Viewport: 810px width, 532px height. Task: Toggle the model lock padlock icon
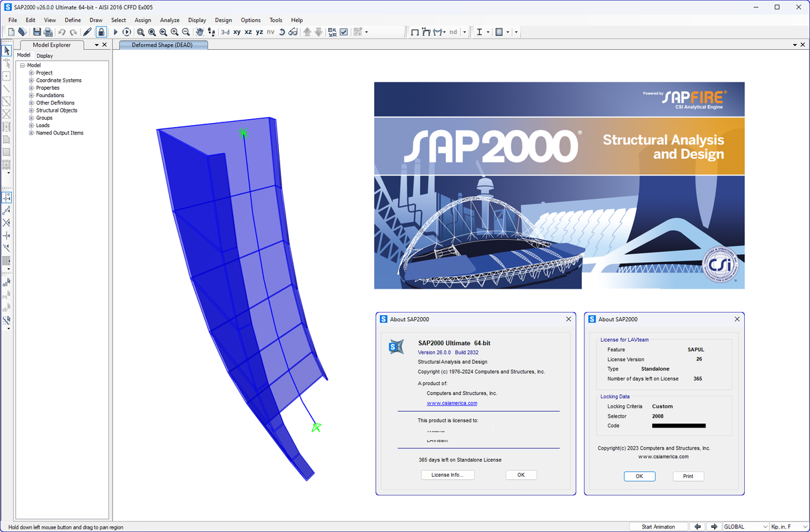(101, 32)
